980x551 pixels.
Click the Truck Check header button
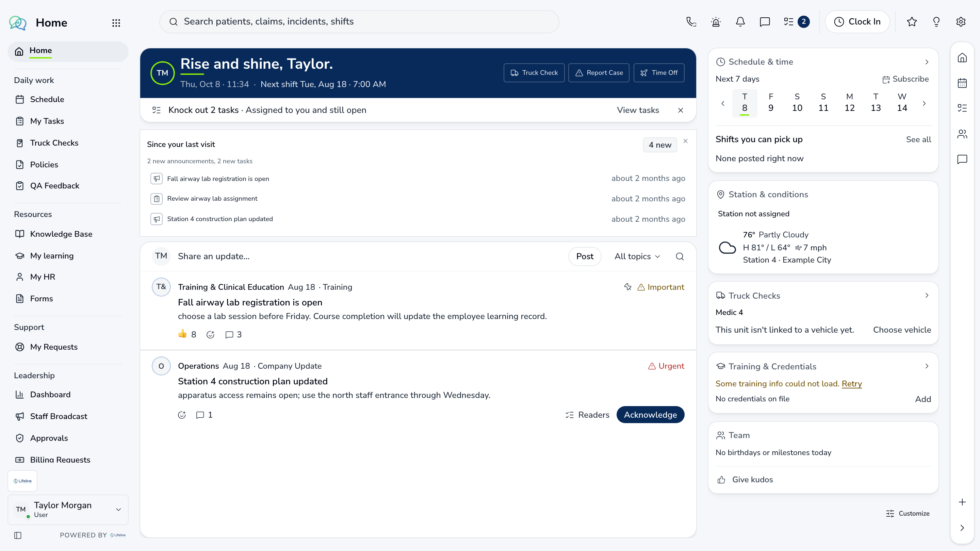point(534,73)
